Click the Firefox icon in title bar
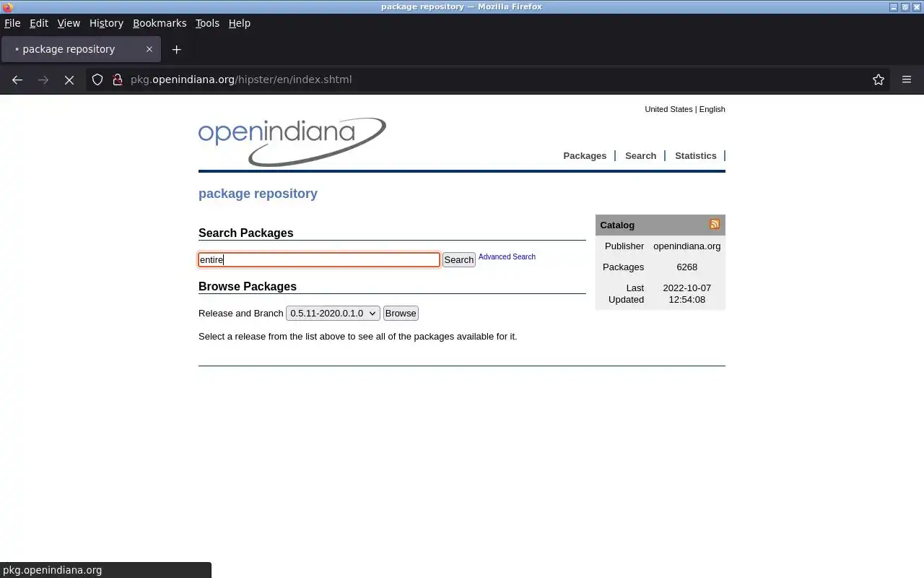The width and height of the screenshot is (924, 578). coord(7,7)
